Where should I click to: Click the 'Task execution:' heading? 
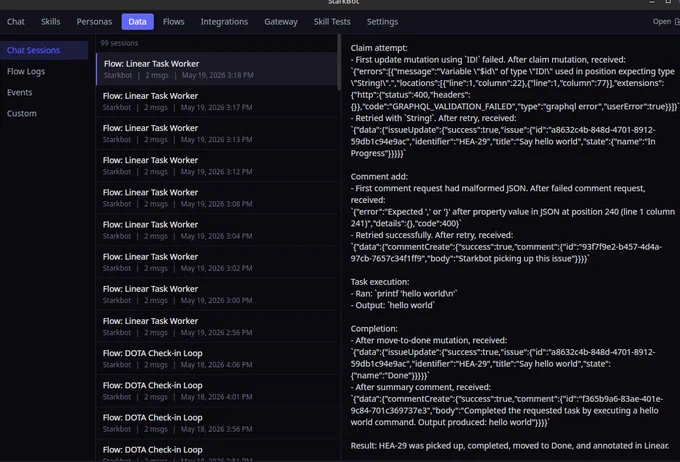pyautogui.click(x=380, y=282)
